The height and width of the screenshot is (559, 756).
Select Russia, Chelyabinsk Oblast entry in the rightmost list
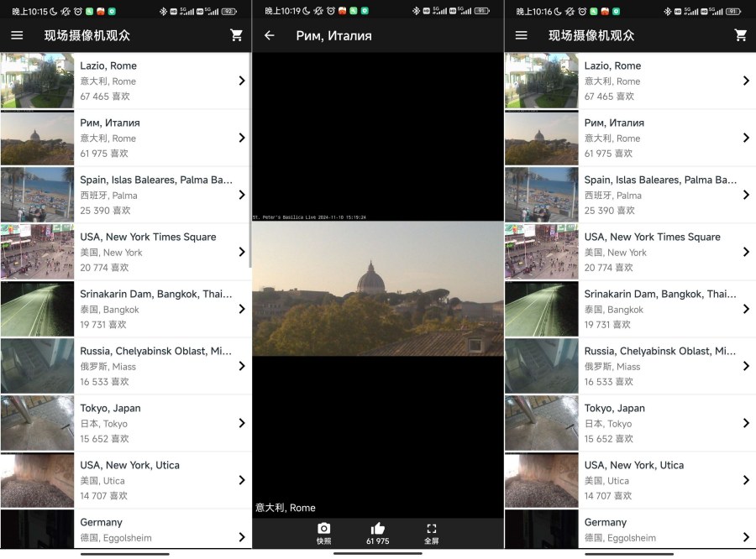[659, 366]
